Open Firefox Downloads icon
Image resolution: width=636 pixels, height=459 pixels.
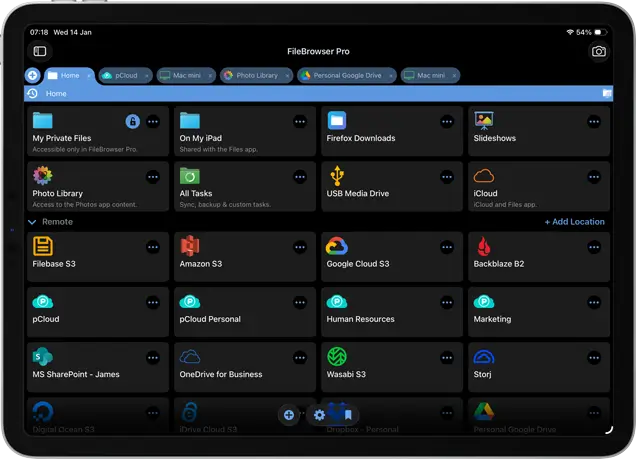[337, 120]
